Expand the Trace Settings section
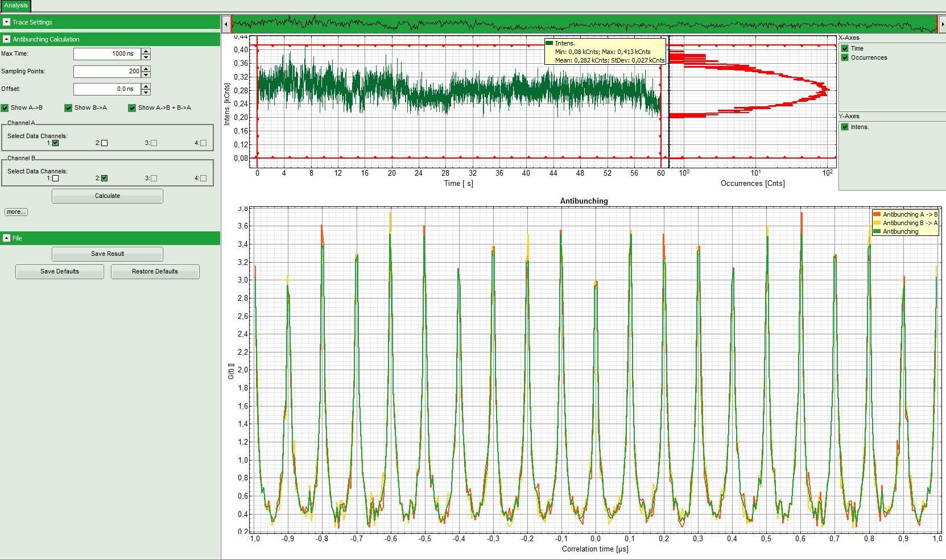 (7, 22)
